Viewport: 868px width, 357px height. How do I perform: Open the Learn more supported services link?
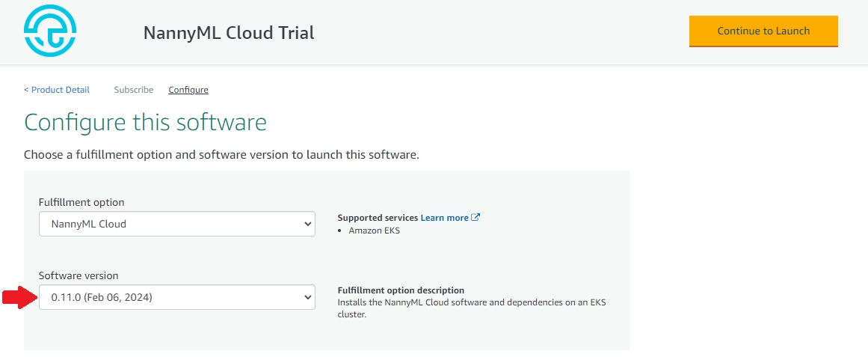[444, 218]
